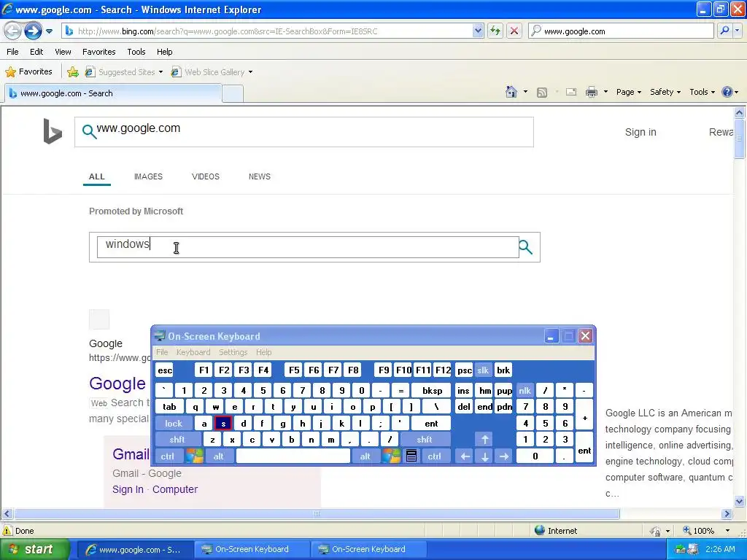Print the page with the printer icon
This screenshot has width=747, height=560.
click(x=591, y=92)
